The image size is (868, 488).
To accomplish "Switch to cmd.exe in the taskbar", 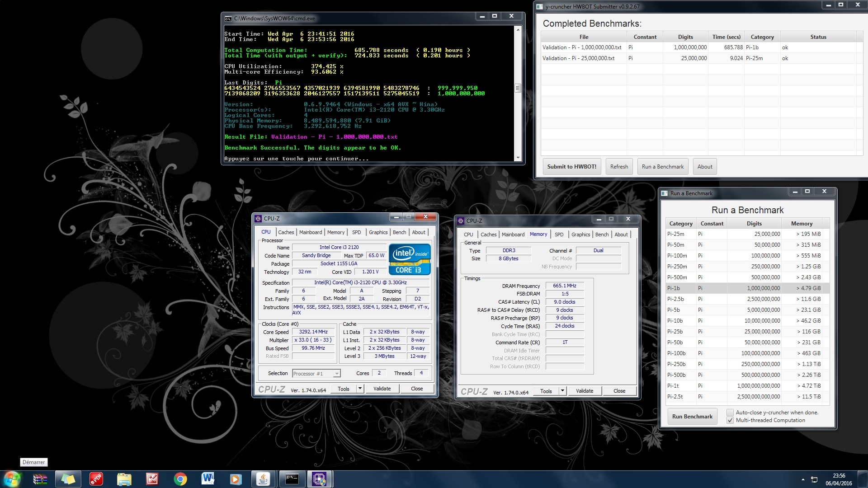I will (x=292, y=479).
